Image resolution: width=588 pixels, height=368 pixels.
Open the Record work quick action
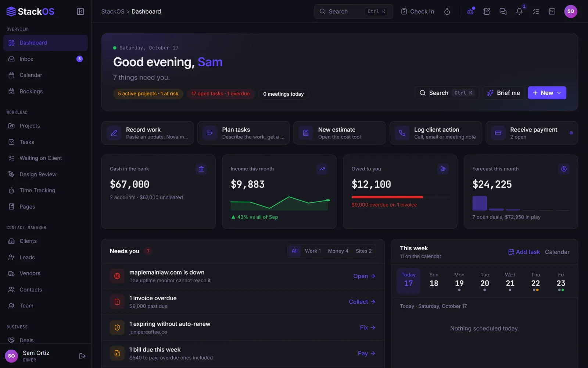(x=148, y=133)
